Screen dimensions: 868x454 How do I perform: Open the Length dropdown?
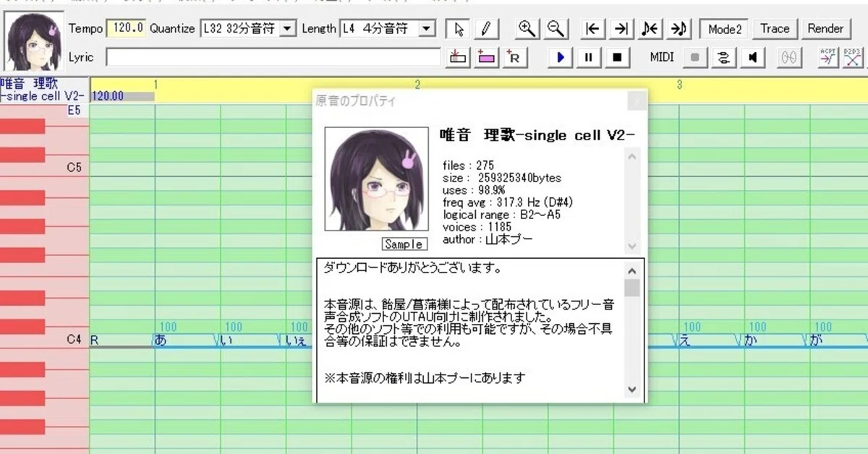pyautogui.click(x=427, y=29)
